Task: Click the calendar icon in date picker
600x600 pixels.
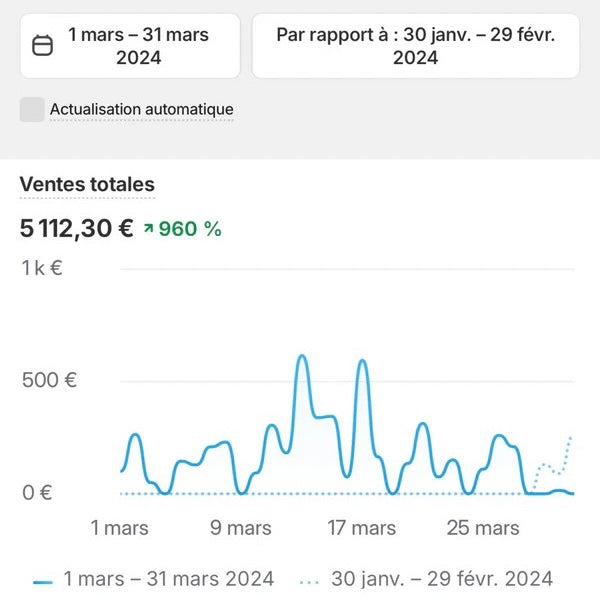Action: 42,46
